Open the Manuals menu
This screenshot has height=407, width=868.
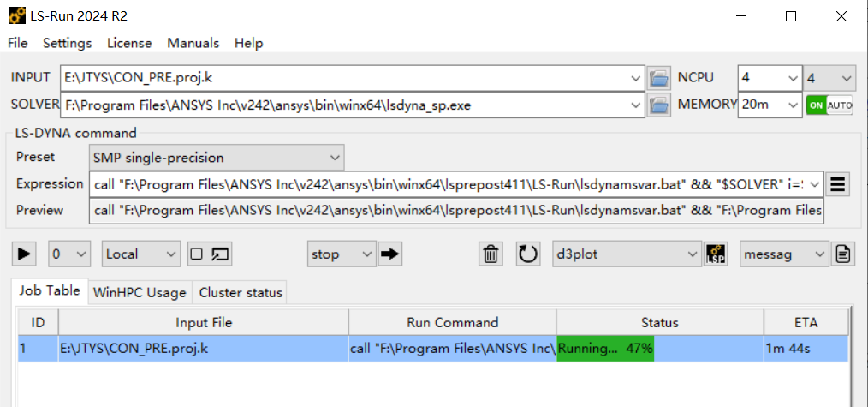coord(193,43)
